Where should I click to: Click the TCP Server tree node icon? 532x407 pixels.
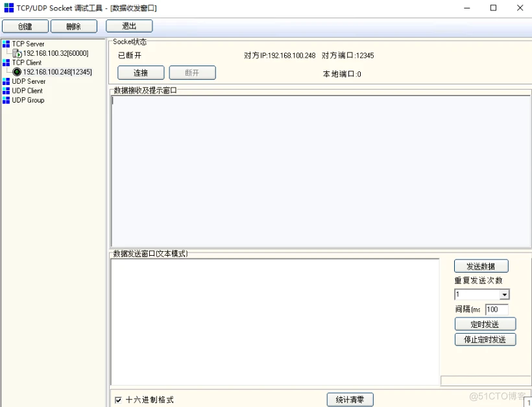[x=8, y=43]
